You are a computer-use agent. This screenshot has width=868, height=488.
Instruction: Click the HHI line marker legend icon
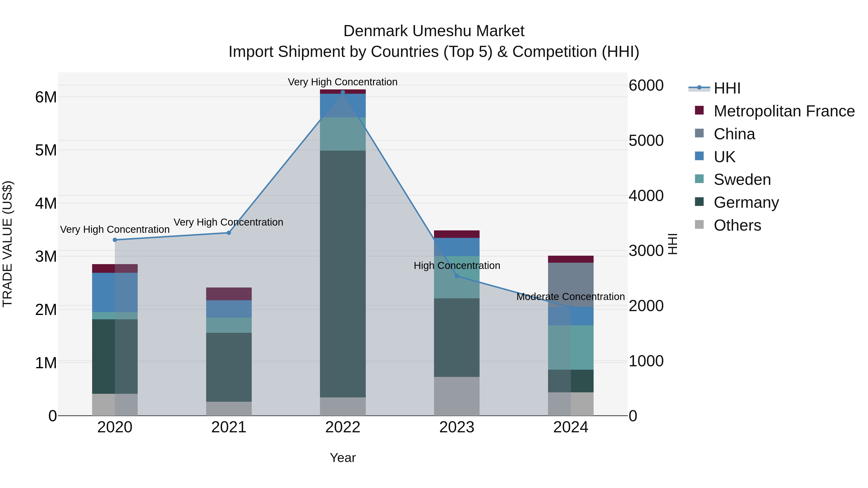699,87
